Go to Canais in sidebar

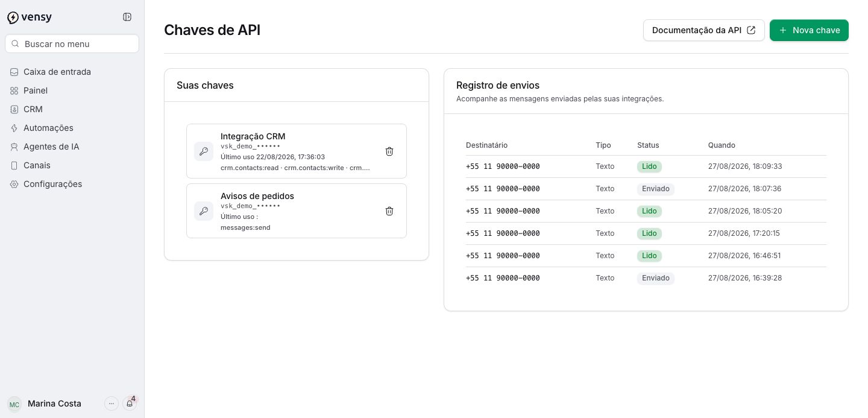(x=72, y=165)
